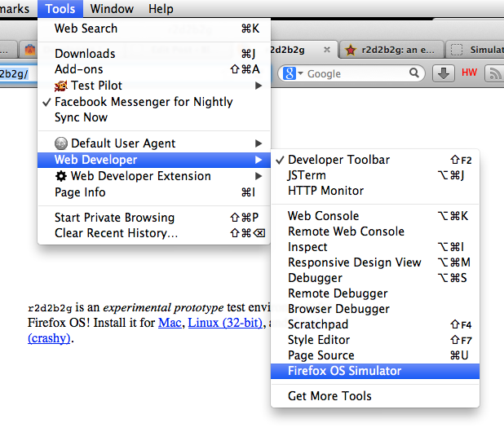The image size is (504, 432).
Task: Click the Test Pilot mascot icon
Action: coord(61,86)
